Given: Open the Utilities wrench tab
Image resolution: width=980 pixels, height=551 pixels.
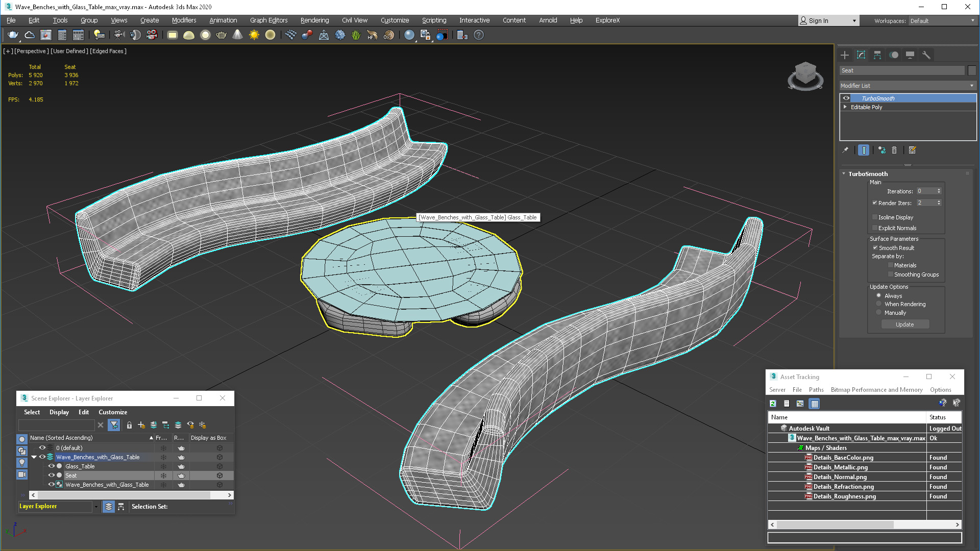Looking at the screenshot, I should (926, 55).
